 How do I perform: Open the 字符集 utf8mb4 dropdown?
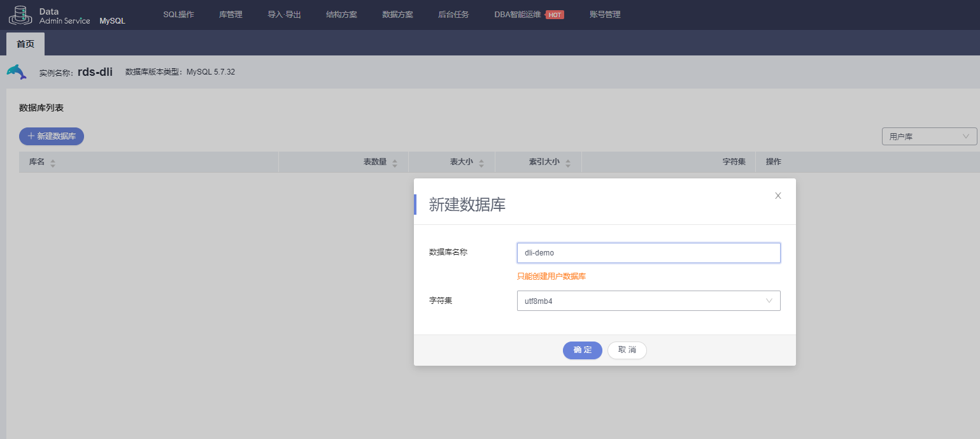648,301
